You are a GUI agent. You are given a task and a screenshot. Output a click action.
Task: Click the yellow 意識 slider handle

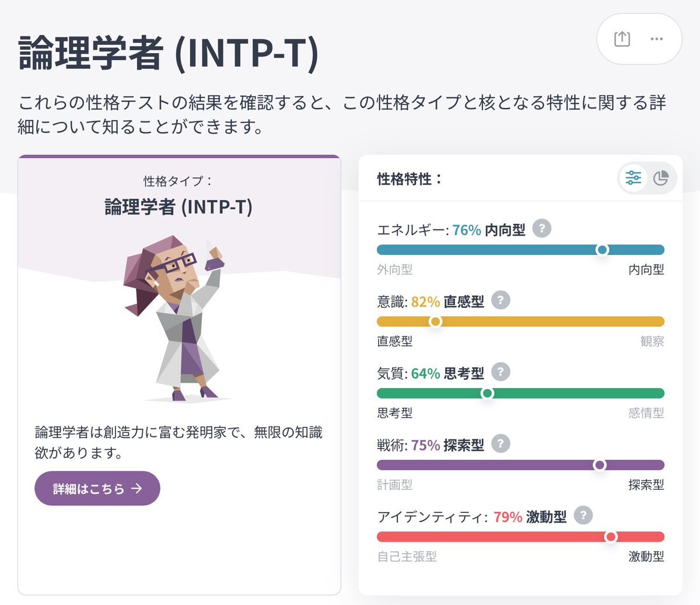point(435,321)
